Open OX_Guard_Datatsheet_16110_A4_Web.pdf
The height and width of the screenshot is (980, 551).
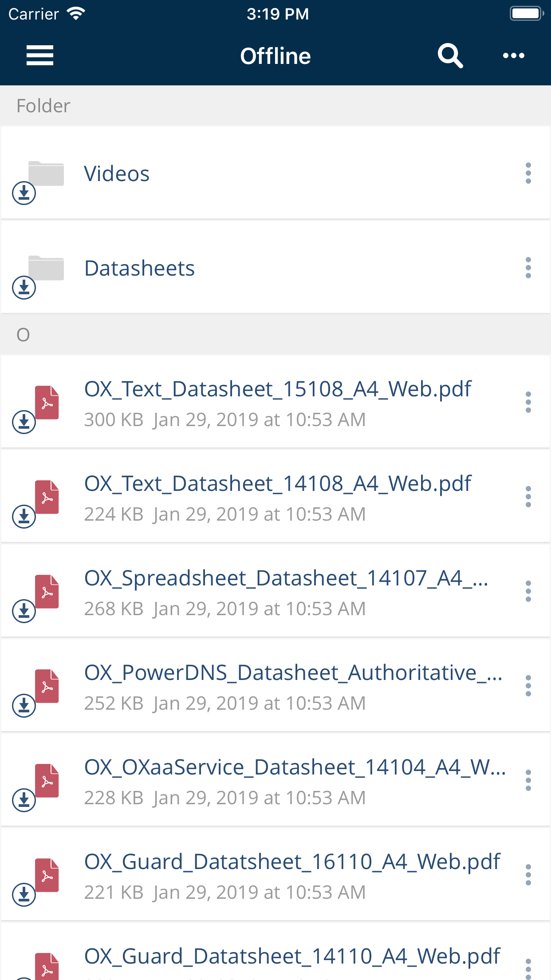pyautogui.click(x=292, y=862)
